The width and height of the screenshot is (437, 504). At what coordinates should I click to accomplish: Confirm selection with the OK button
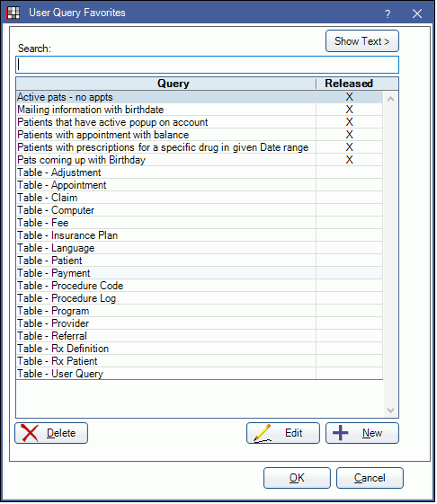(x=297, y=478)
